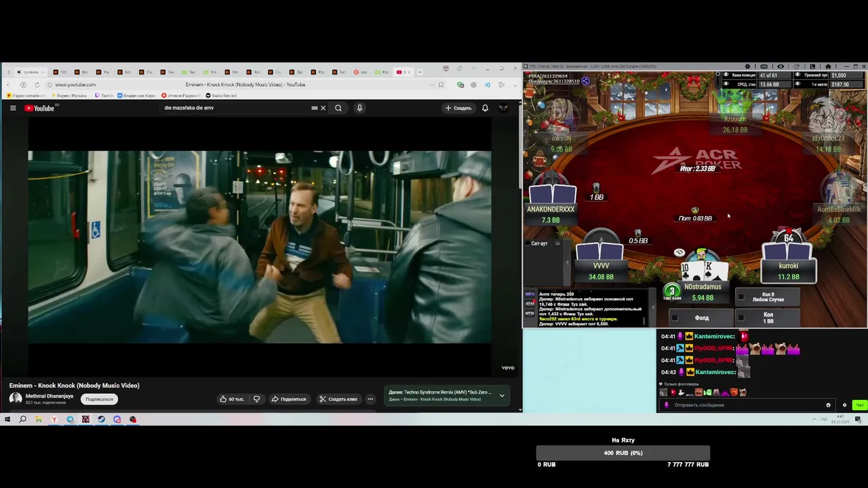868x488 pixels.
Task: Open the ATM tab in poker chat
Action: pos(530,304)
